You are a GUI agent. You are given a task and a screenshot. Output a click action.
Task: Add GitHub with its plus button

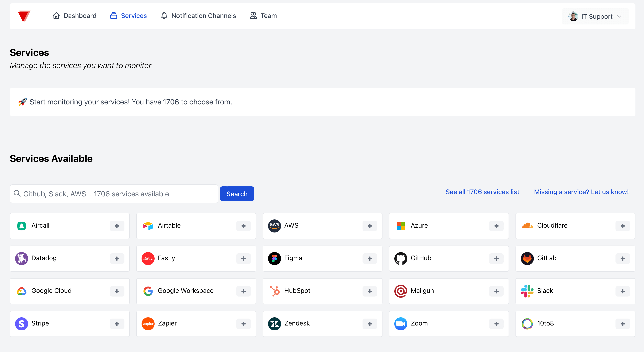click(x=496, y=259)
